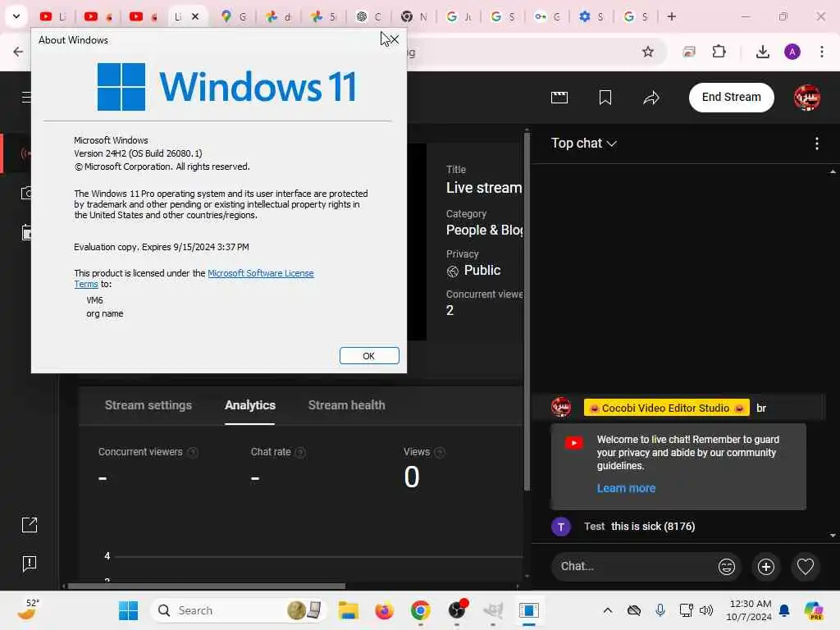Click Concurrent viewers help icon
Viewport: 840px width, 630px height.
(193, 452)
